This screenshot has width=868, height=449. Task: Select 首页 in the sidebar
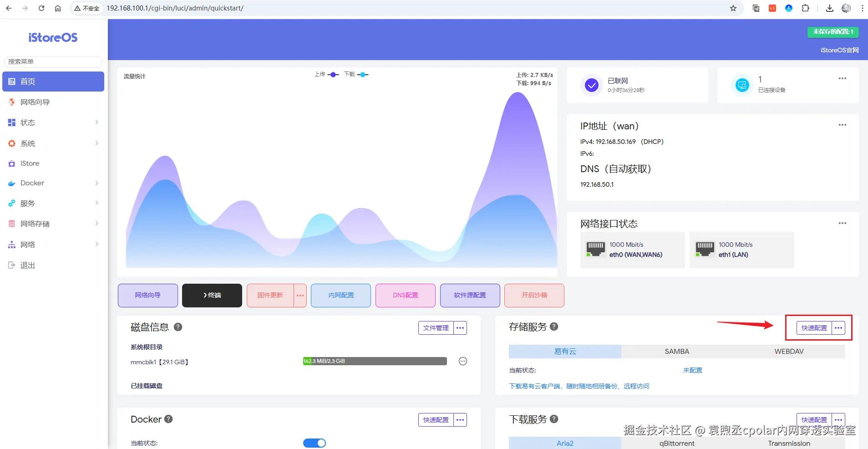pyautogui.click(x=53, y=82)
